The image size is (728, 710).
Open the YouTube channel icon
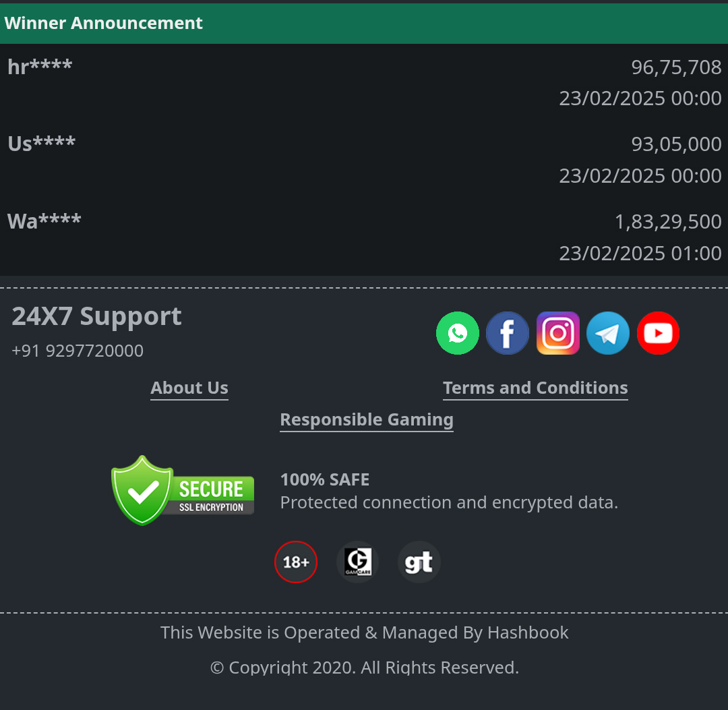pos(658,333)
